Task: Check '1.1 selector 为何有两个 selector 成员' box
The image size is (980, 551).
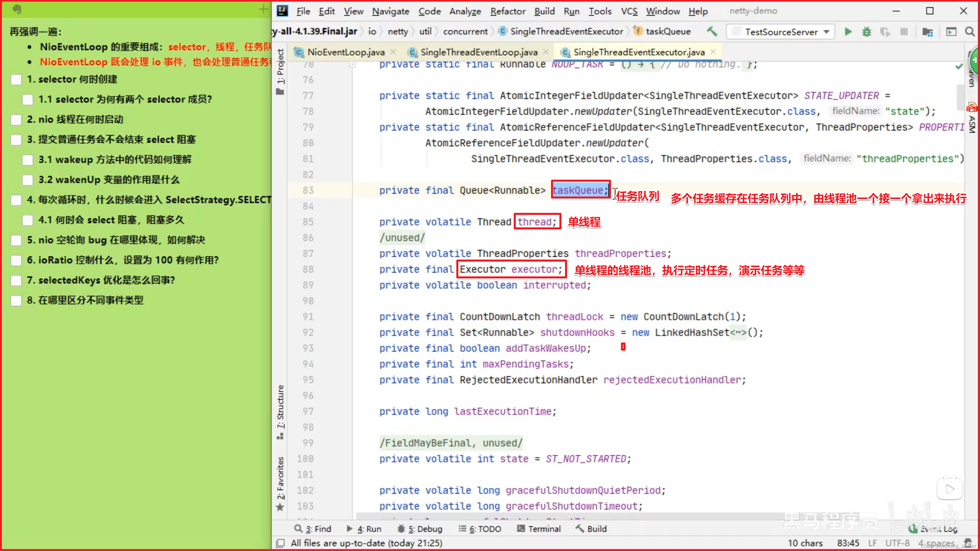Action: [28, 100]
